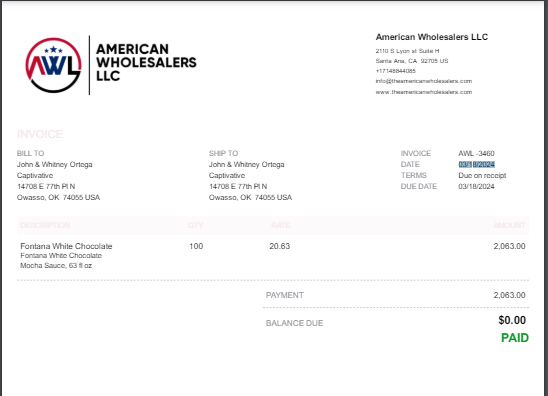Click the +17148844085 phone number

[396, 71]
